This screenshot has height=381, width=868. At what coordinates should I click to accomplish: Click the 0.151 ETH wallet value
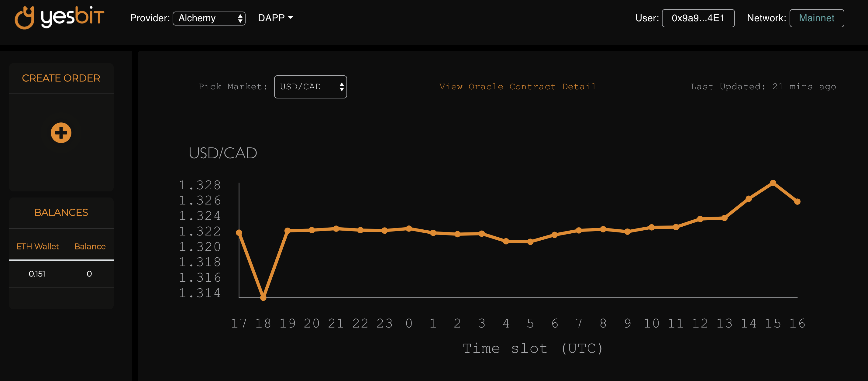click(37, 274)
